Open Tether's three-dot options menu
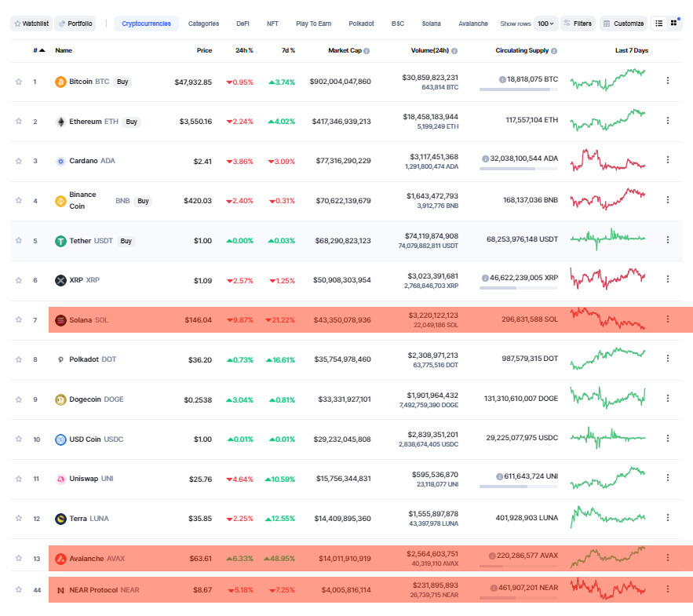Image resolution: width=693 pixels, height=616 pixels. (x=667, y=240)
